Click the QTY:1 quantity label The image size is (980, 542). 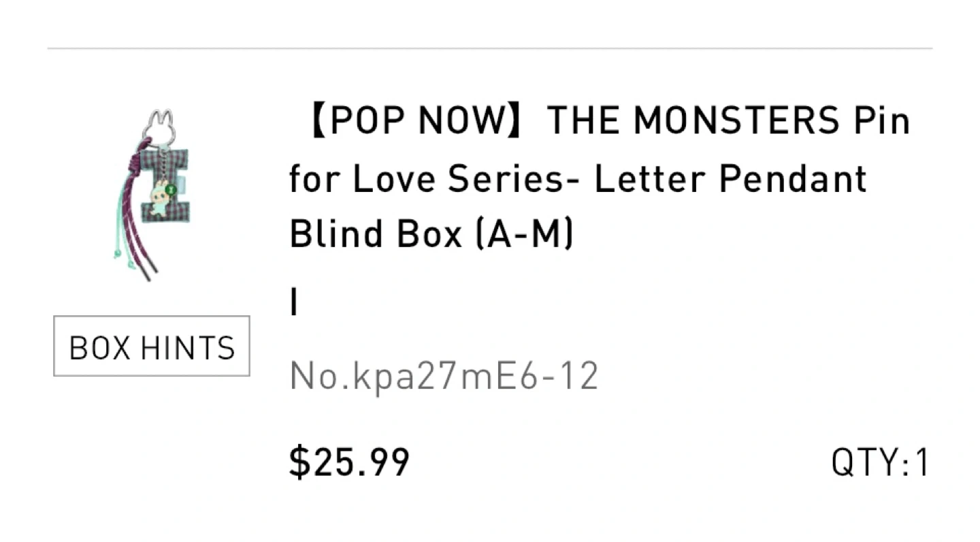(879, 464)
